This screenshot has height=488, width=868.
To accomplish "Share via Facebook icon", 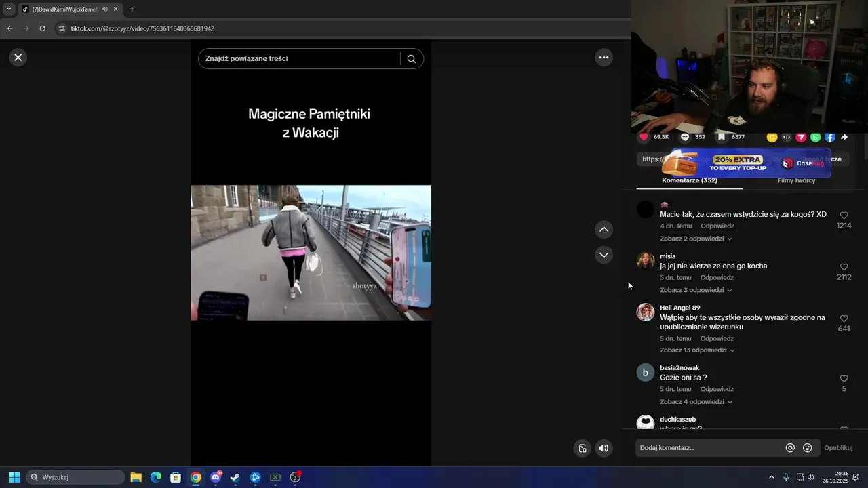I will coord(830,137).
